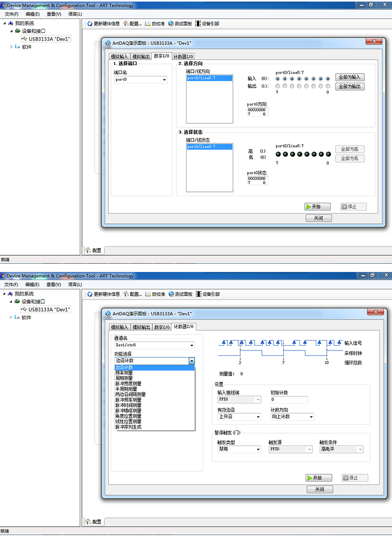Screen dimensions: 392x545
Task: Set port0 line 7 direction to 输出
Action: [277, 86]
